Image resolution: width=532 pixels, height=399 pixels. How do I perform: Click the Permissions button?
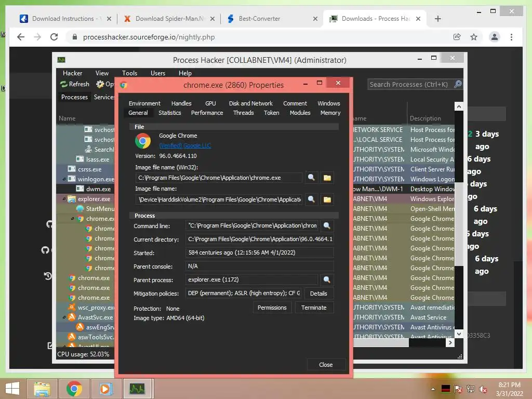click(x=272, y=308)
